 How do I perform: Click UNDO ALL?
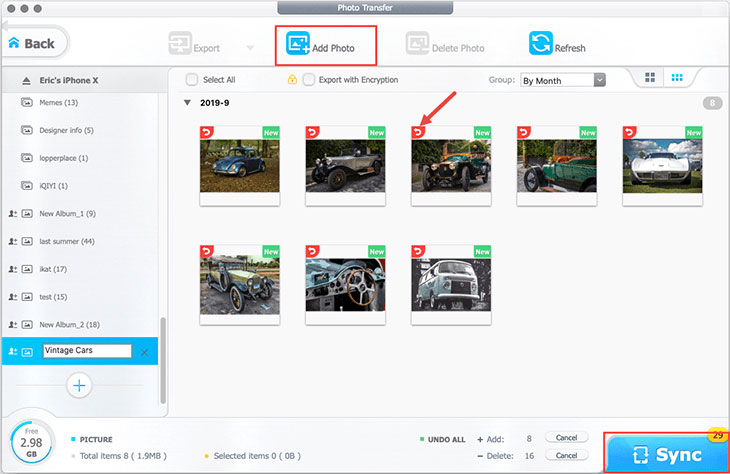(x=446, y=439)
